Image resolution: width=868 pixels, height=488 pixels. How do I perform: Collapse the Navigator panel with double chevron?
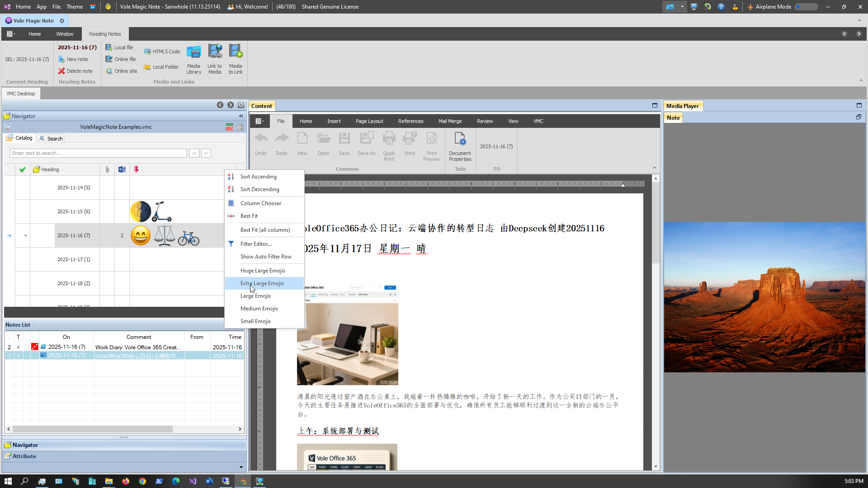[241, 116]
